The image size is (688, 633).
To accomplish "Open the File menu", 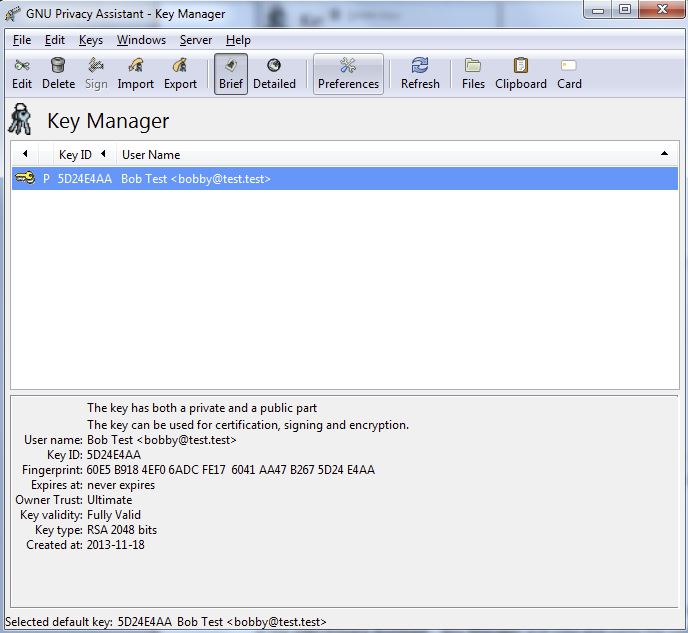I will (22, 40).
